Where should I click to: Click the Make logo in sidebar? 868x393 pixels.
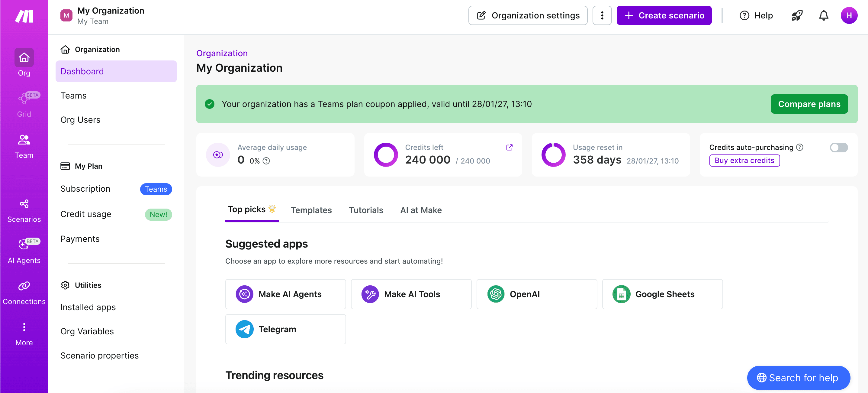[x=24, y=16]
